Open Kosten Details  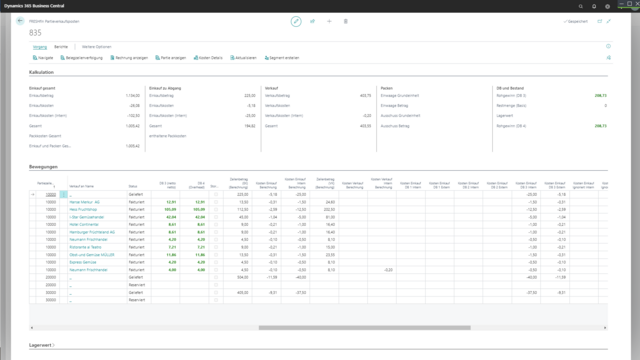coord(208,58)
